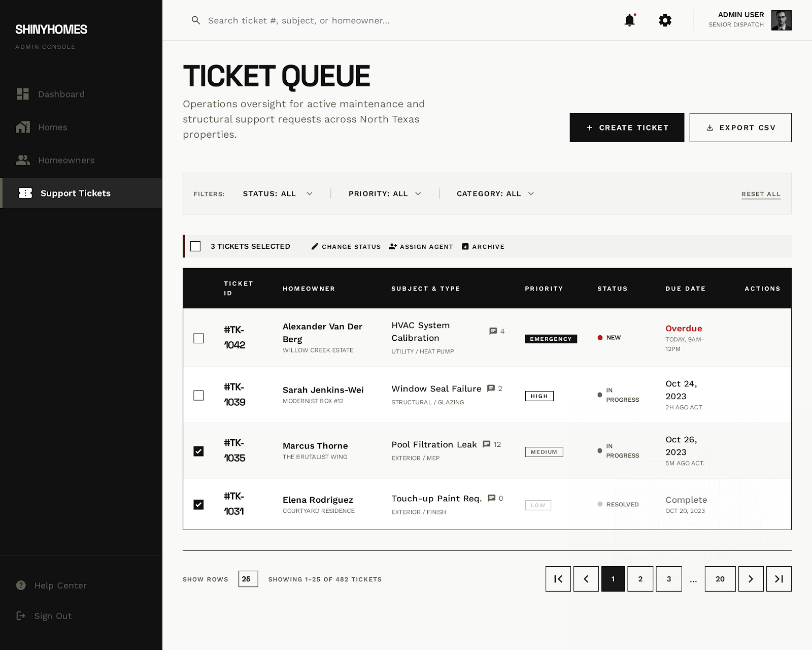Select the Dashboard sidebar icon
This screenshot has height=650, width=812.
coord(23,93)
